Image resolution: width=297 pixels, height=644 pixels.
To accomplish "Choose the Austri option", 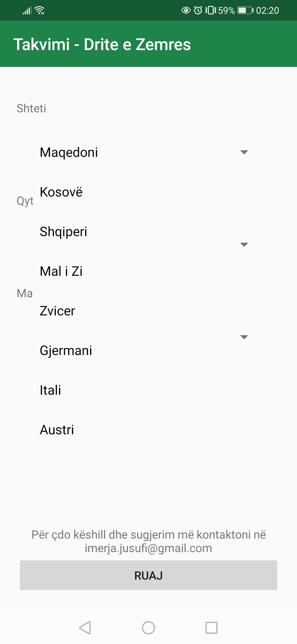I will (57, 430).
